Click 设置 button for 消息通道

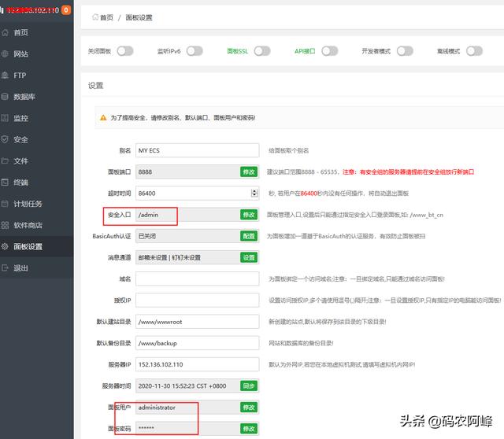(x=249, y=257)
